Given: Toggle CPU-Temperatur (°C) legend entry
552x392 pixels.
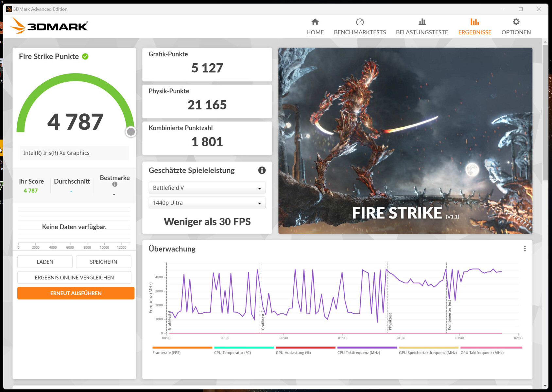Looking at the screenshot, I should coord(244,351).
